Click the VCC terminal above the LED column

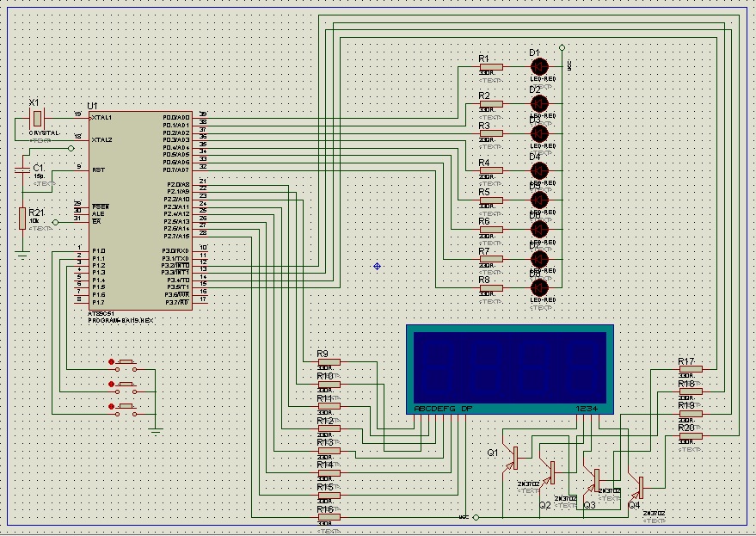561,46
